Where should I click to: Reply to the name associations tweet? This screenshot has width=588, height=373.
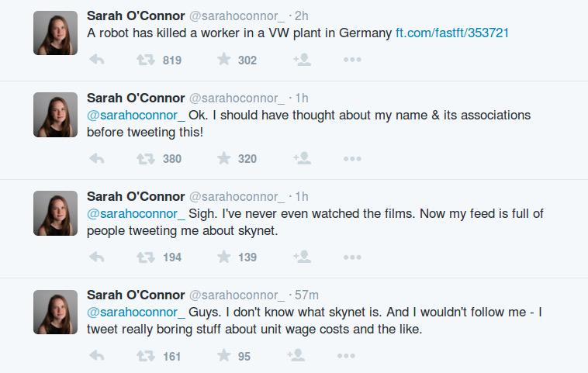click(x=97, y=158)
